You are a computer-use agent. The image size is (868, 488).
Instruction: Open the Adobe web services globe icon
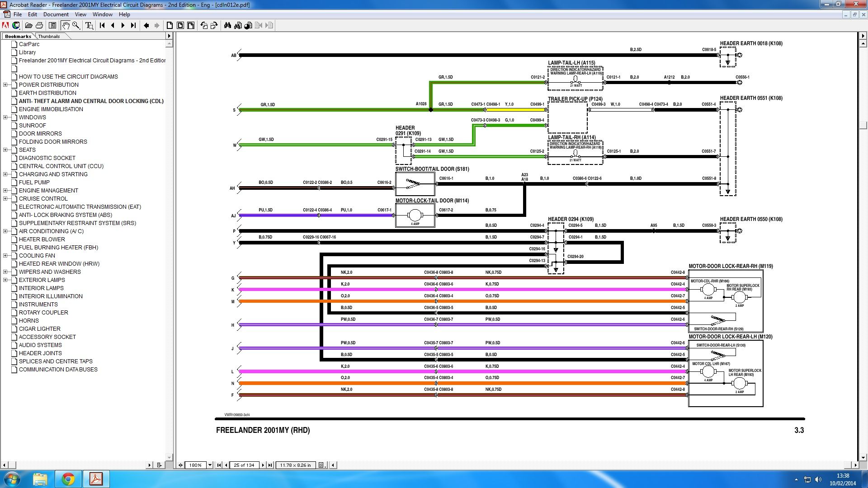(16, 25)
